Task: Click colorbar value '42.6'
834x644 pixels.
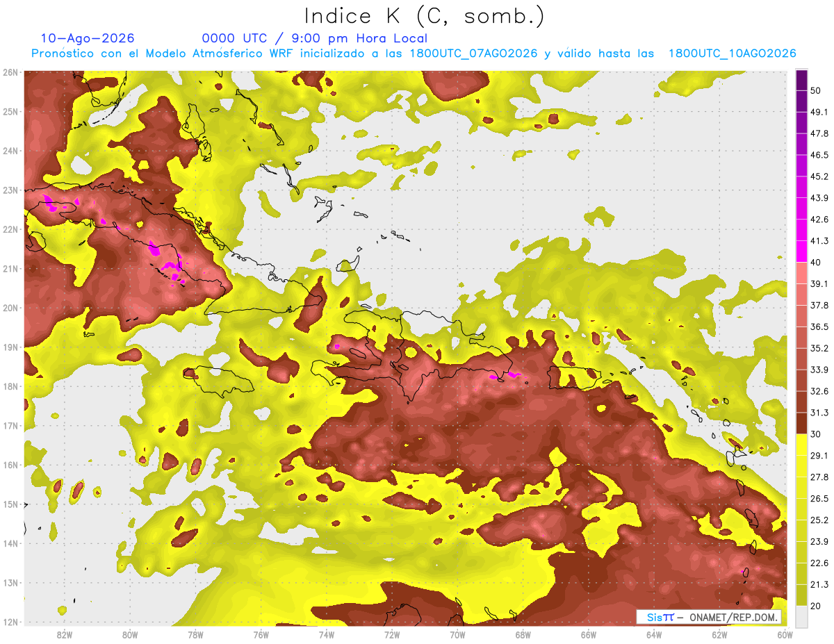Action: pyautogui.click(x=819, y=220)
